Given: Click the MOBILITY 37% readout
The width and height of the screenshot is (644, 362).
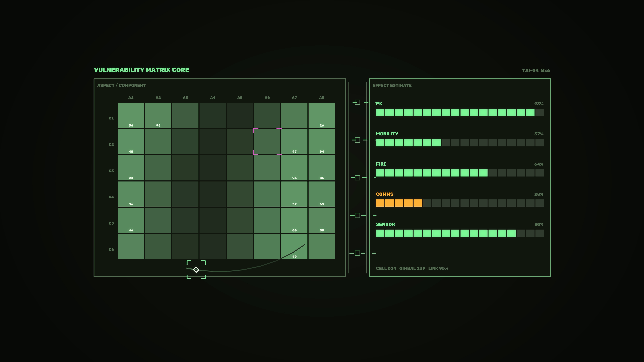Looking at the screenshot, I should click(x=539, y=134).
